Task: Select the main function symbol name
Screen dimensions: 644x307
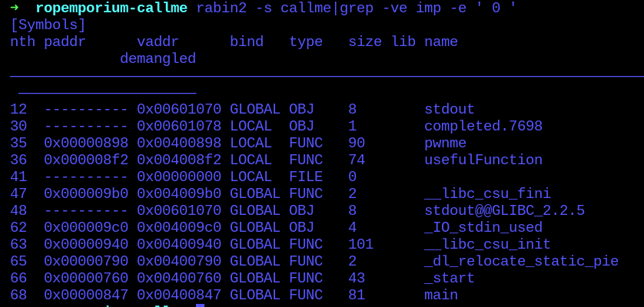Action: pos(441,295)
